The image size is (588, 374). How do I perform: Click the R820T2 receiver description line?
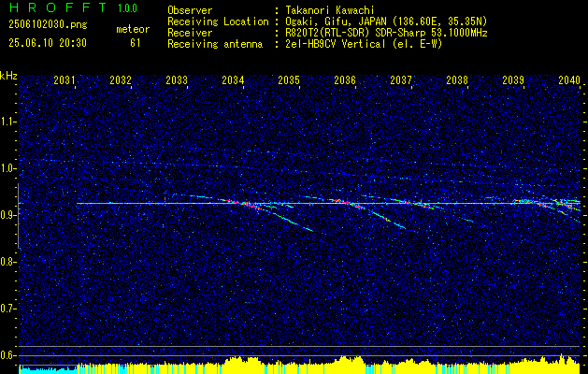(x=386, y=33)
